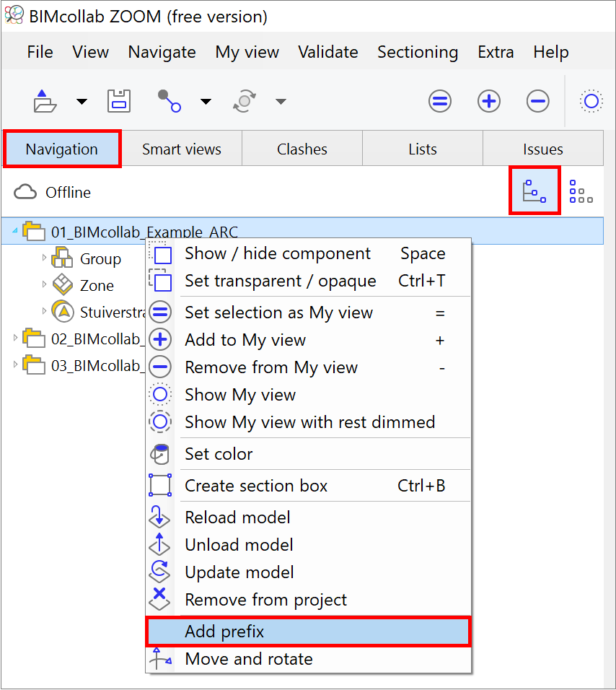Open the Sectioning menu

(x=418, y=52)
